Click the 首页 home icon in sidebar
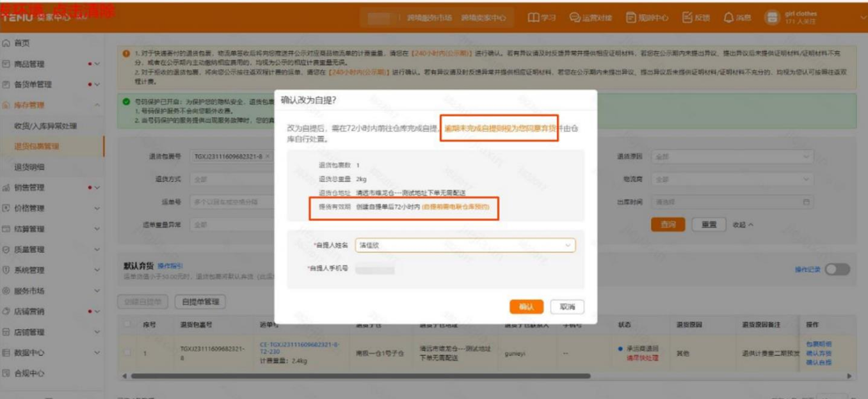 click(6, 43)
